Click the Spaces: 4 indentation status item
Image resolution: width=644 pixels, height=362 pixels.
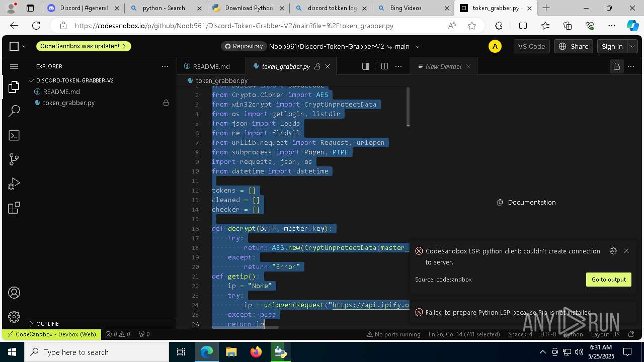pos(520,334)
